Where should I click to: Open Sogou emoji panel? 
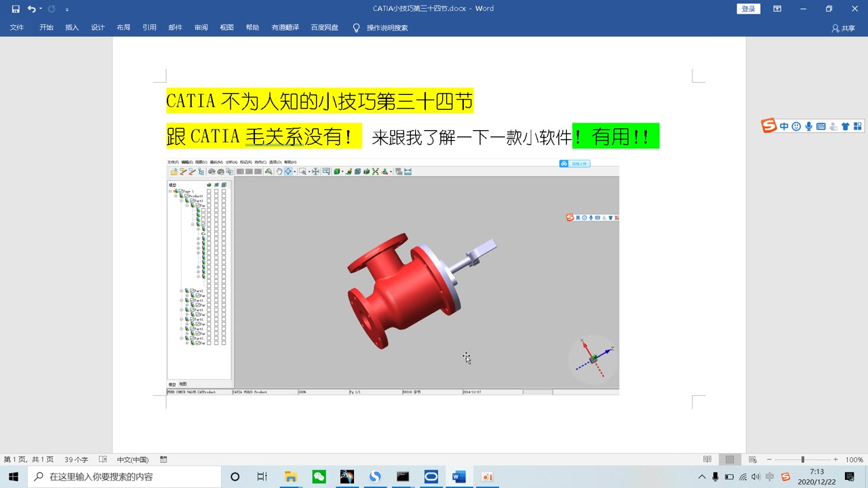[796, 126]
